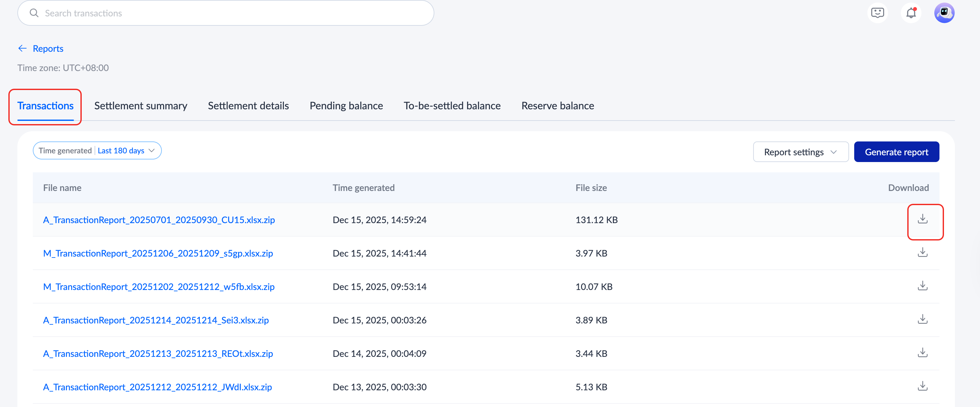The height and width of the screenshot is (407, 980).
Task: Expand the Time generated filter dropdown
Action: 97,150
